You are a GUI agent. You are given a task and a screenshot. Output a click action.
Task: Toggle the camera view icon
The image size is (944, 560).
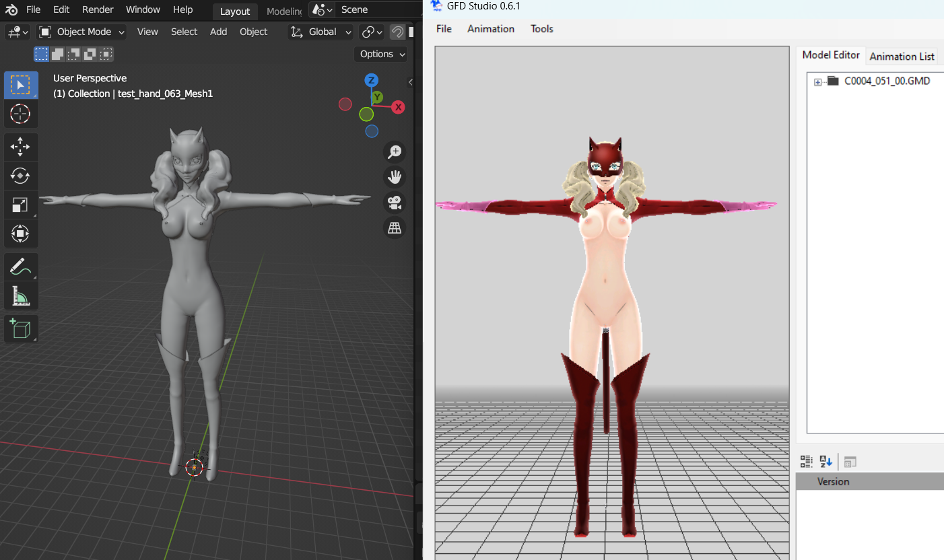click(x=394, y=203)
